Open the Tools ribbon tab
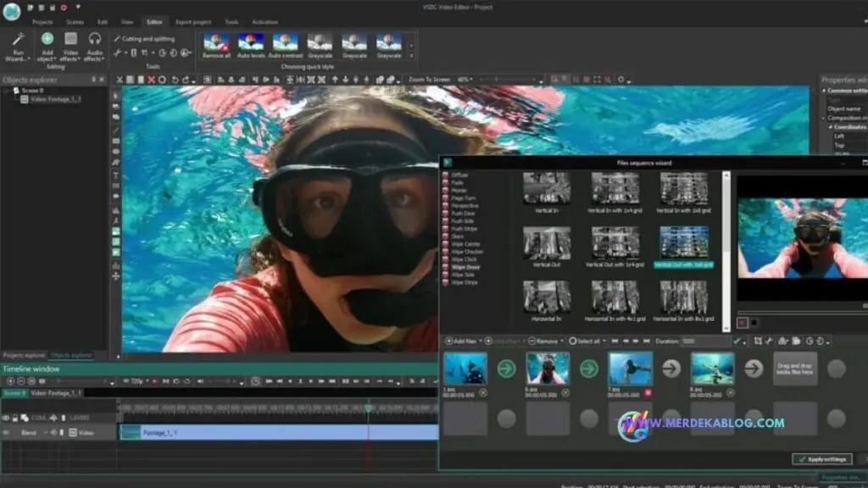Viewport: 868px width, 488px height. 231,22
